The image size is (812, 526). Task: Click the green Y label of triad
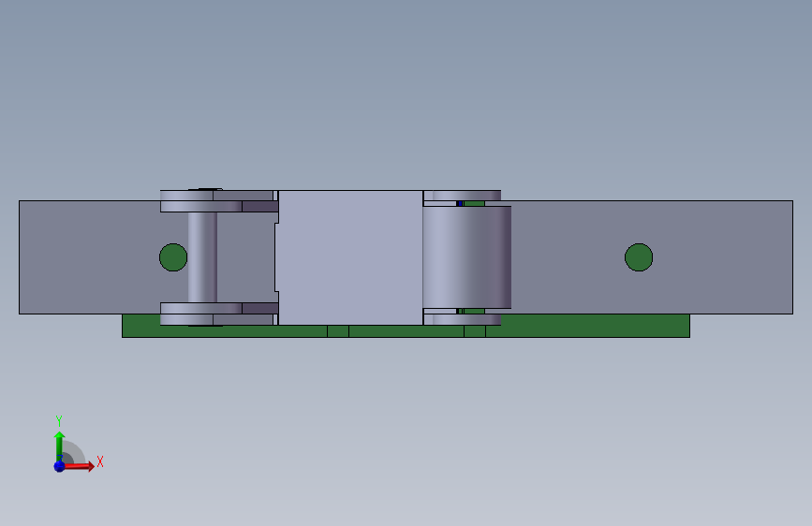tap(59, 421)
